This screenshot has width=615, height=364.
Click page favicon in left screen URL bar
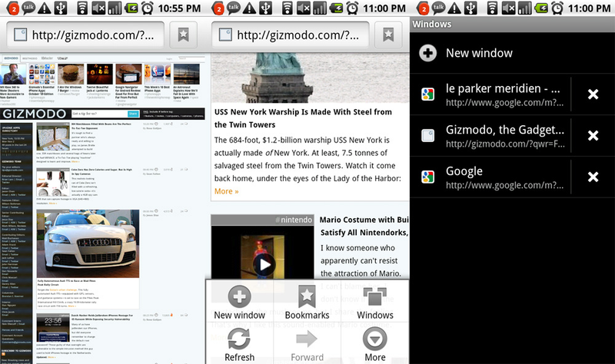coord(20,35)
